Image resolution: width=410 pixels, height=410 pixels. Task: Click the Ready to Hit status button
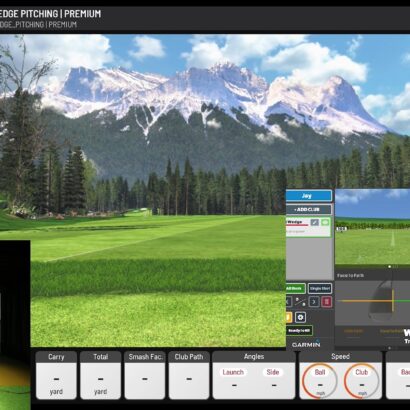click(299, 331)
